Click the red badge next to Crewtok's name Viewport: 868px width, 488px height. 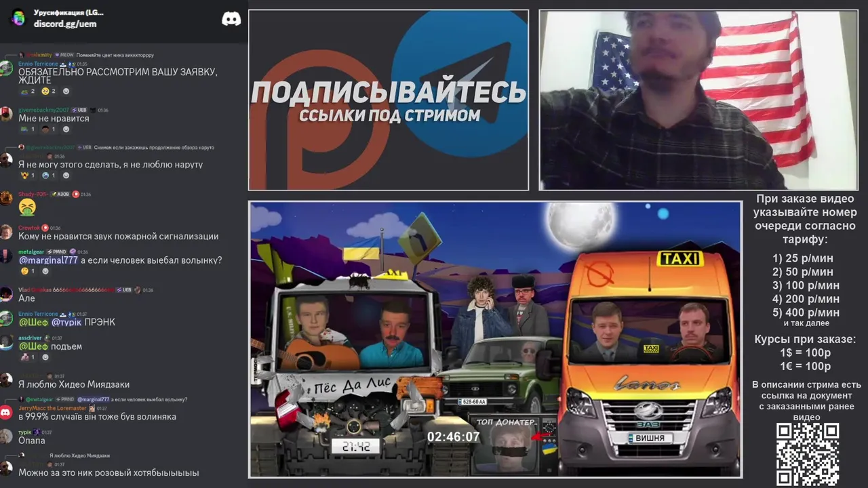[x=45, y=228]
